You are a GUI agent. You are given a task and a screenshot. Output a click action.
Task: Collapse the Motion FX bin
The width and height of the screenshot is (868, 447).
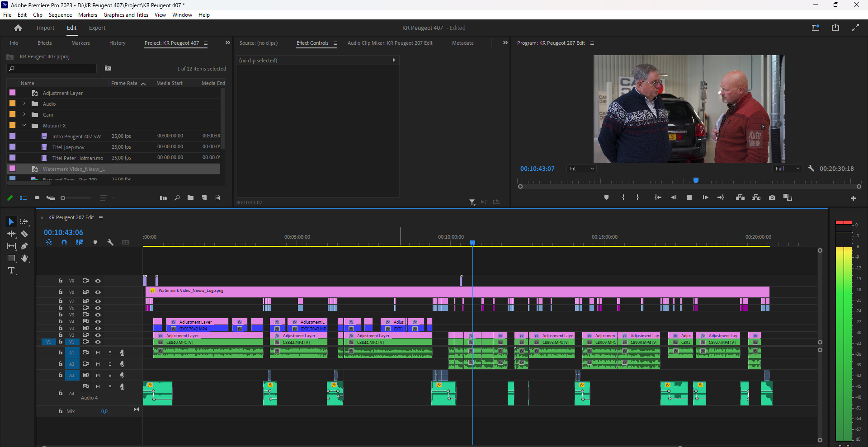point(24,125)
